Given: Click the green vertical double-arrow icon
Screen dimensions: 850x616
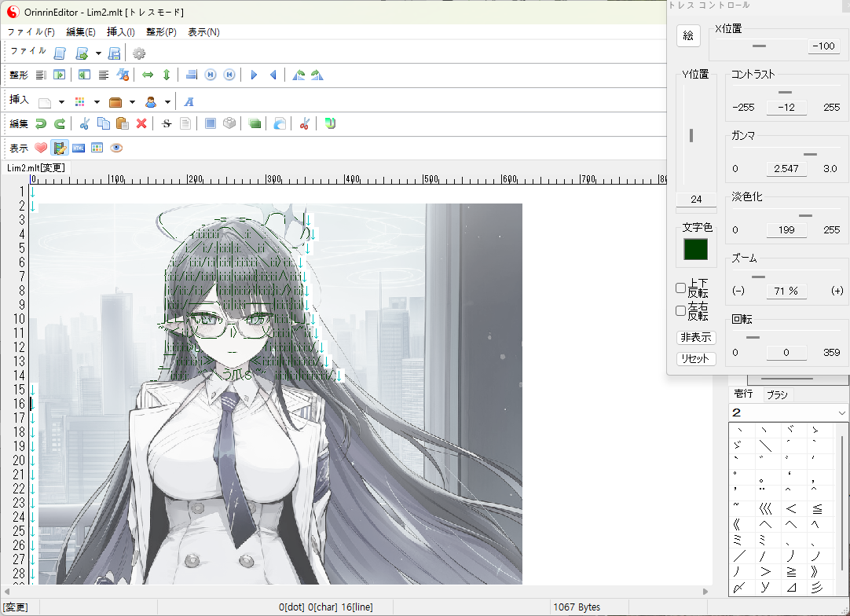Looking at the screenshot, I should (167, 75).
